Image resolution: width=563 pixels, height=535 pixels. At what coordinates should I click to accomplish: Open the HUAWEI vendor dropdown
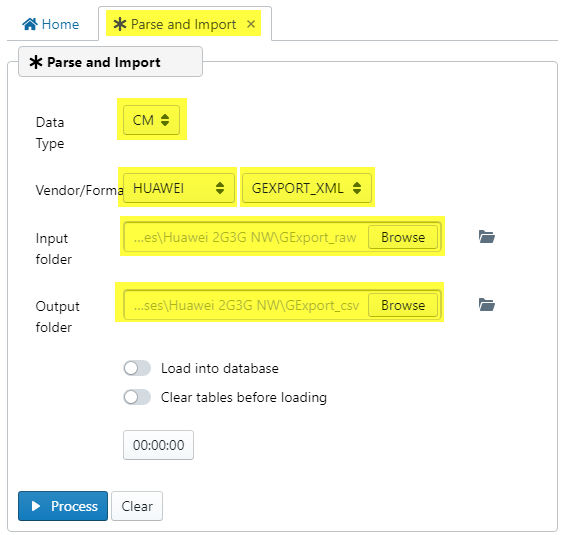pos(178,188)
